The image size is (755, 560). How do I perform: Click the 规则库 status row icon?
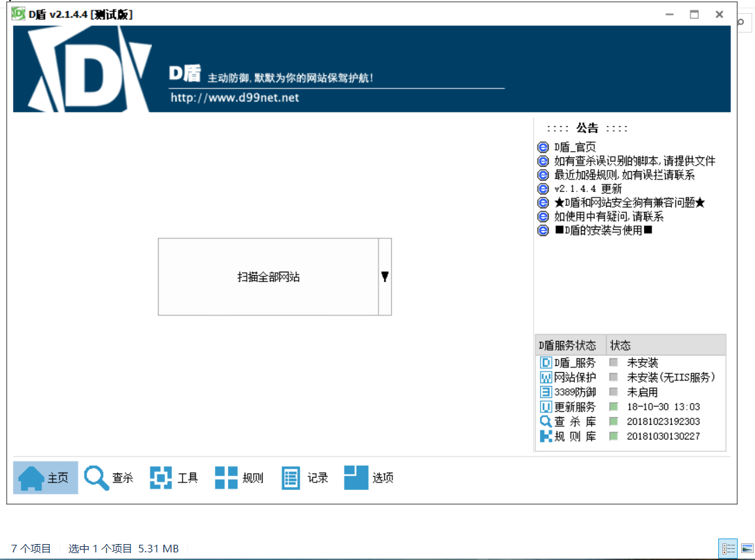click(546, 436)
